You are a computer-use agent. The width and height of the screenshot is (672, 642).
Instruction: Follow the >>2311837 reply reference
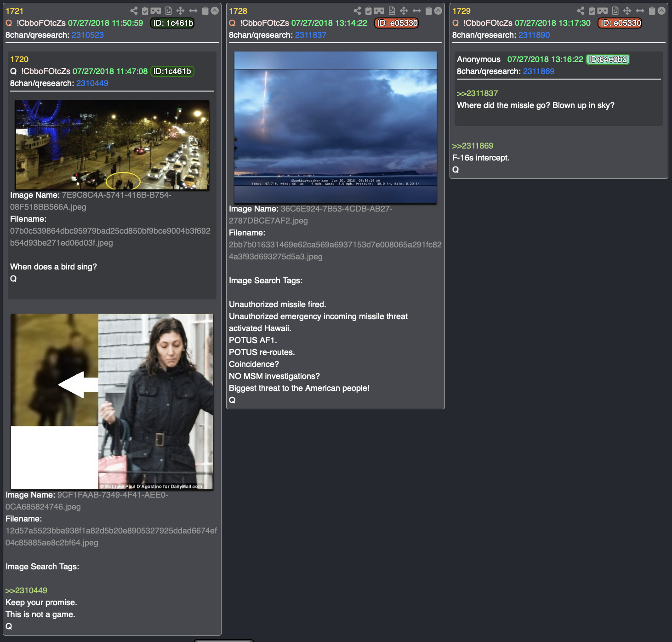tap(477, 93)
